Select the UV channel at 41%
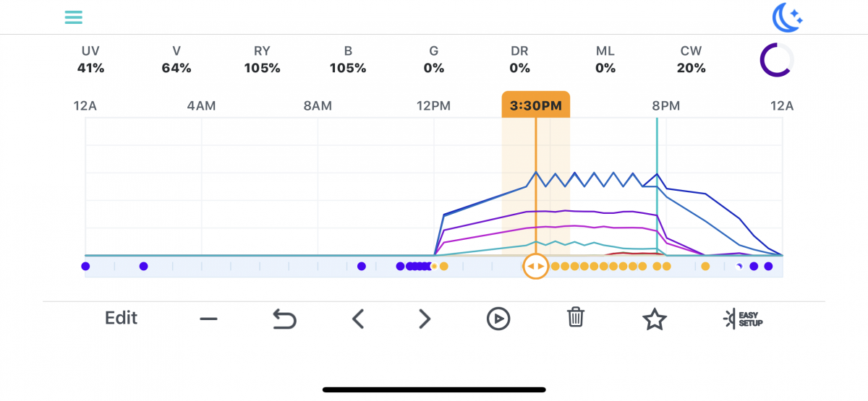The height and width of the screenshot is (401, 868). tap(90, 60)
